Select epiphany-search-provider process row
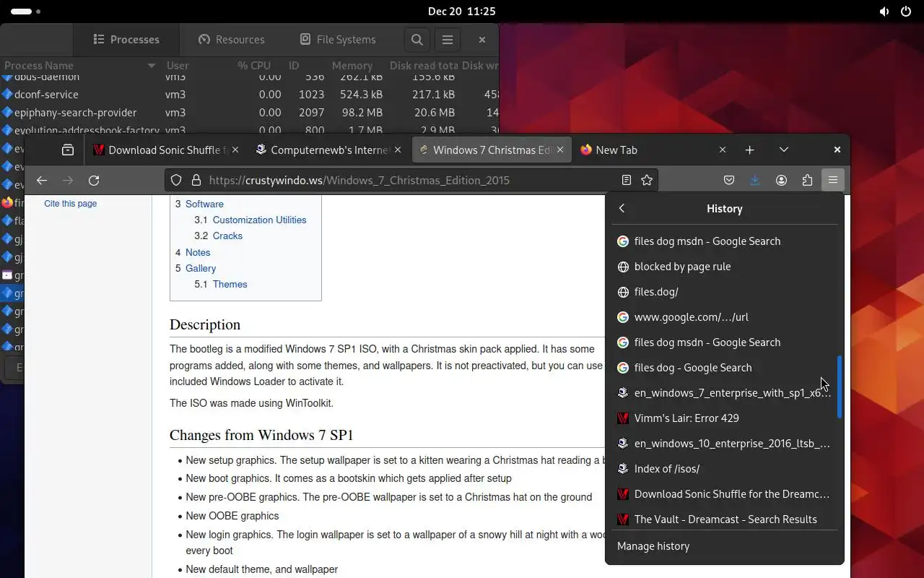The image size is (924, 578). [249, 113]
